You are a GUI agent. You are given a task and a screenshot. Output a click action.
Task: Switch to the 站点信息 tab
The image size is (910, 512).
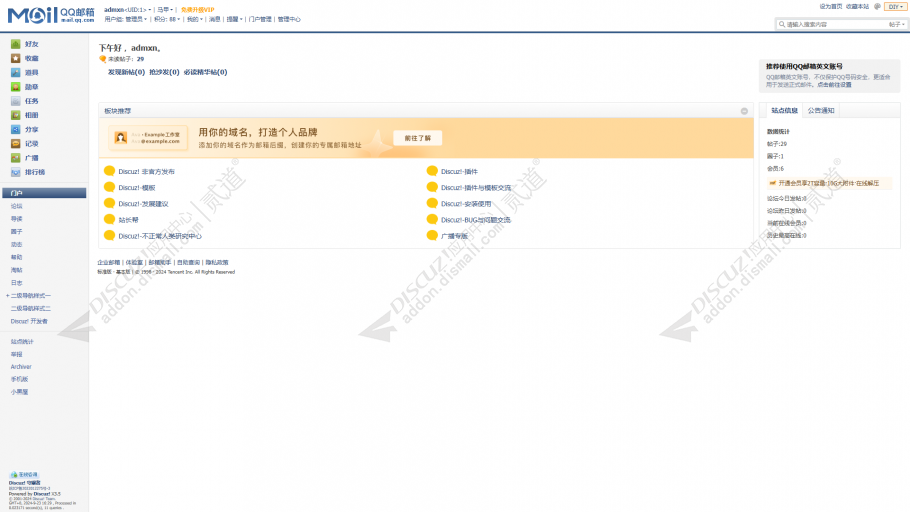coord(784,110)
